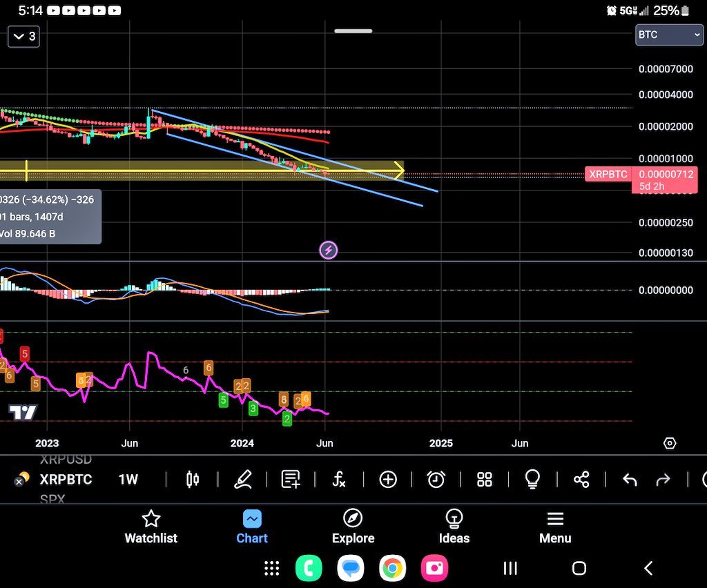The height and width of the screenshot is (588, 707).
Task: Select the XRPBTC symbol name
Action: click(66, 480)
